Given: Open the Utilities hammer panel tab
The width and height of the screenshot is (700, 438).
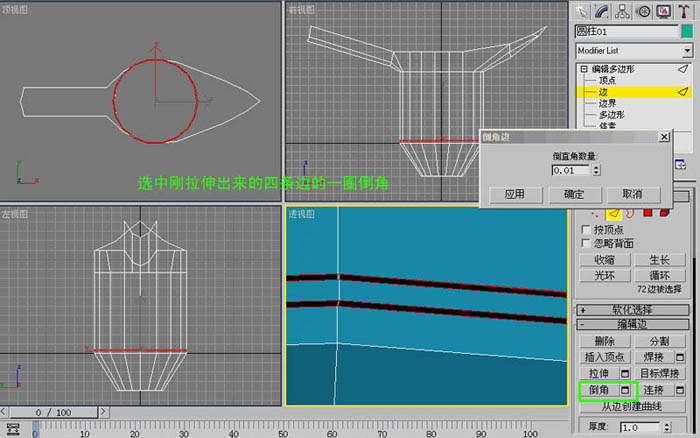Looking at the screenshot, I should (x=684, y=11).
